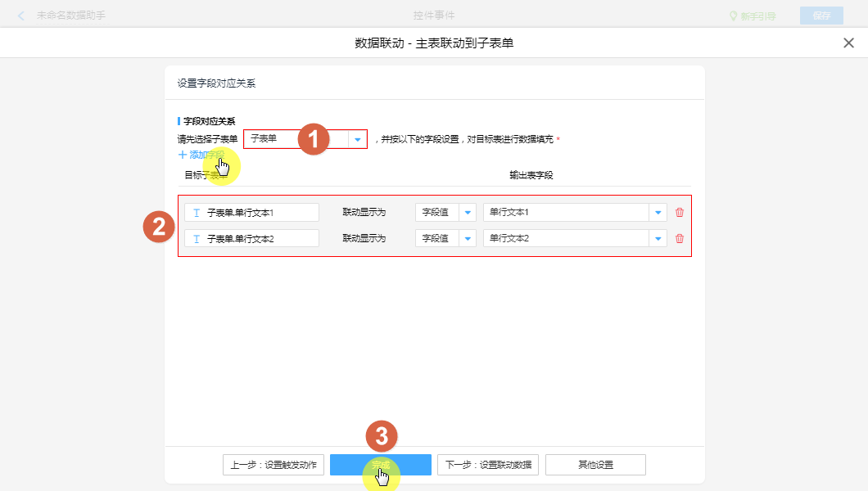Go to 下一步：设置联动数据
Screen dimensions: 868x491
(x=487, y=465)
